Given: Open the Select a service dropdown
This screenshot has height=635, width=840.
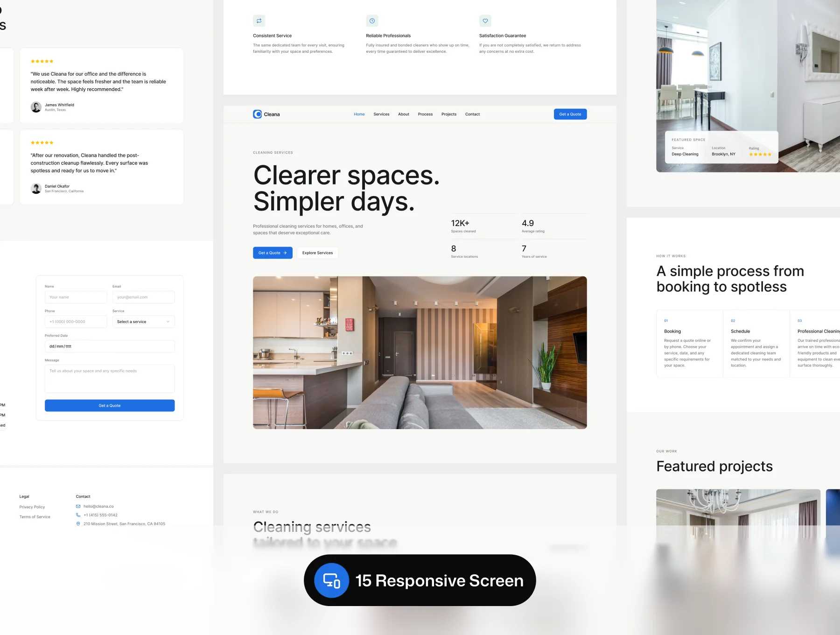Looking at the screenshot, I should click(144, 322).
